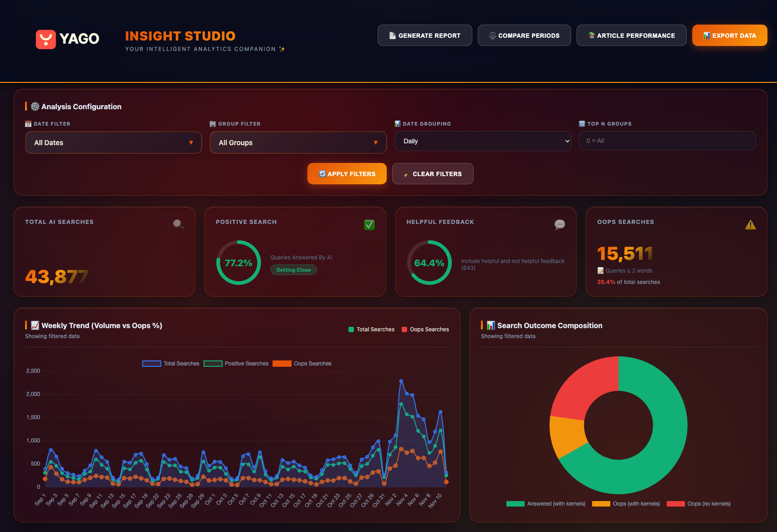Click the Clear Filters button

tap(432, 174)
